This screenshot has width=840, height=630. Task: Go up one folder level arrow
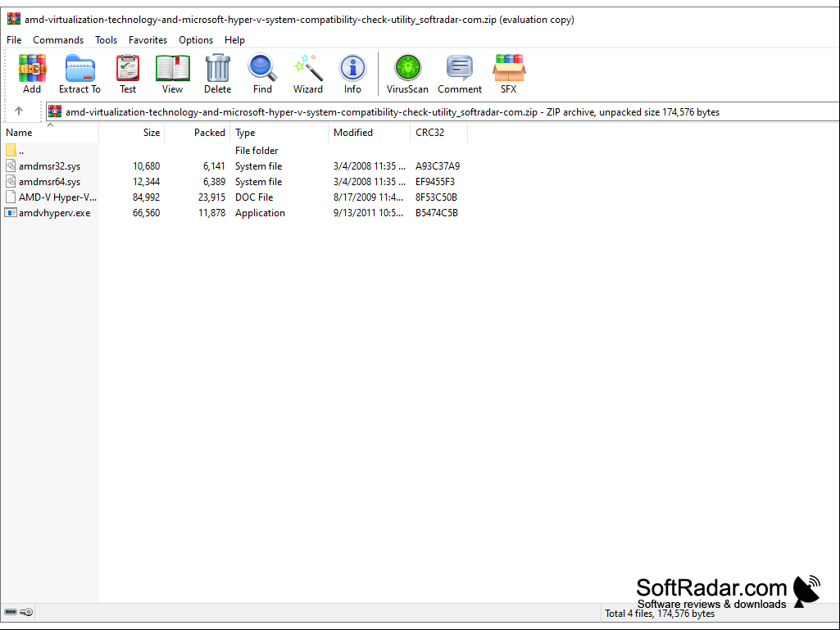(x=19, y=111)
